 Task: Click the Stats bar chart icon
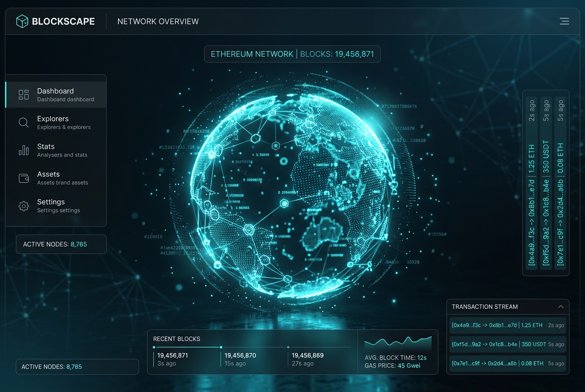click(x=24, y=150)
